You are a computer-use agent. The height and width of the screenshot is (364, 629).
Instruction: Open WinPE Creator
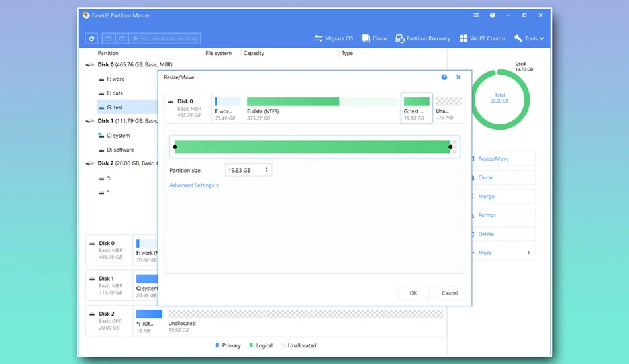pyautogui.click(x=482, y=38)
